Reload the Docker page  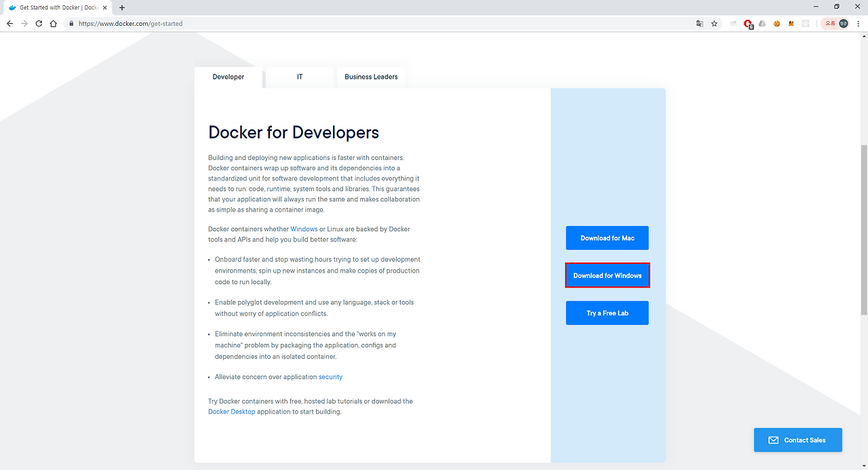click(x=39, y=23)
